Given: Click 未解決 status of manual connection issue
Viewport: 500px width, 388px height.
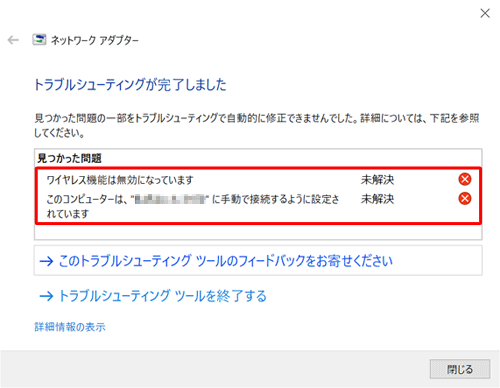Looking at the screenshot, I should point(377,199).
